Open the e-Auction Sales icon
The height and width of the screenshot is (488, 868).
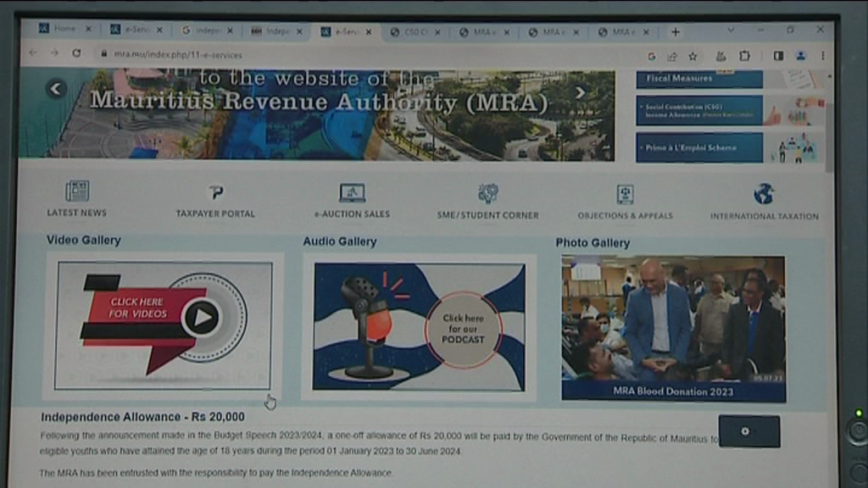(x=352, y=193)
